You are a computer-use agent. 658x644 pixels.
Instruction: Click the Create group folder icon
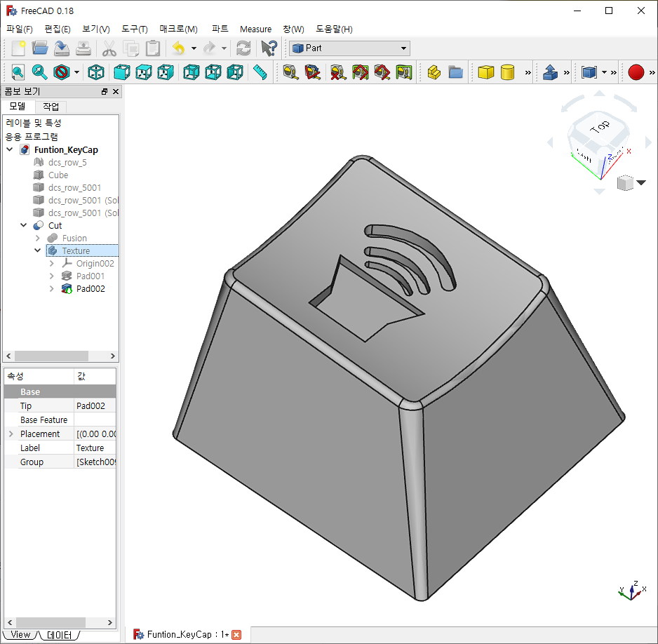click(456, 72)
